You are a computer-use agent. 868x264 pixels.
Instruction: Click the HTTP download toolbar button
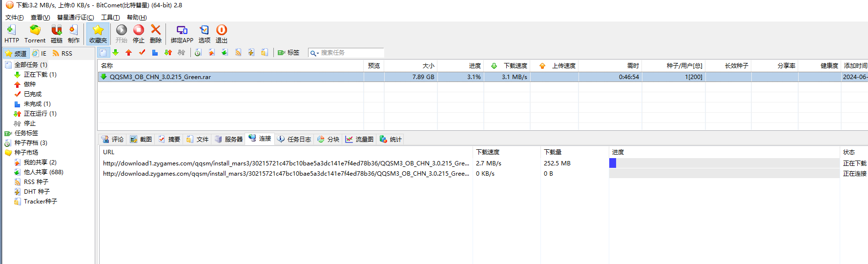[x=11, y=34]
